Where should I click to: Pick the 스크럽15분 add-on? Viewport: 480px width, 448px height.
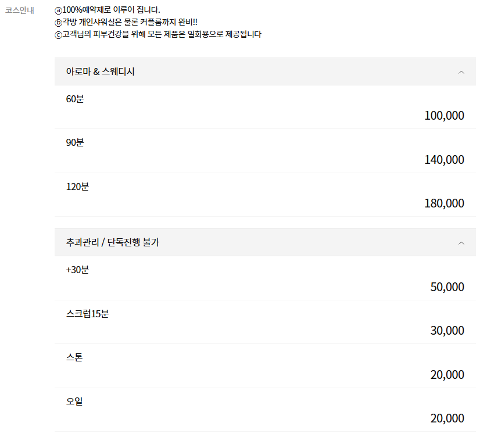click(x=87, y=314)
